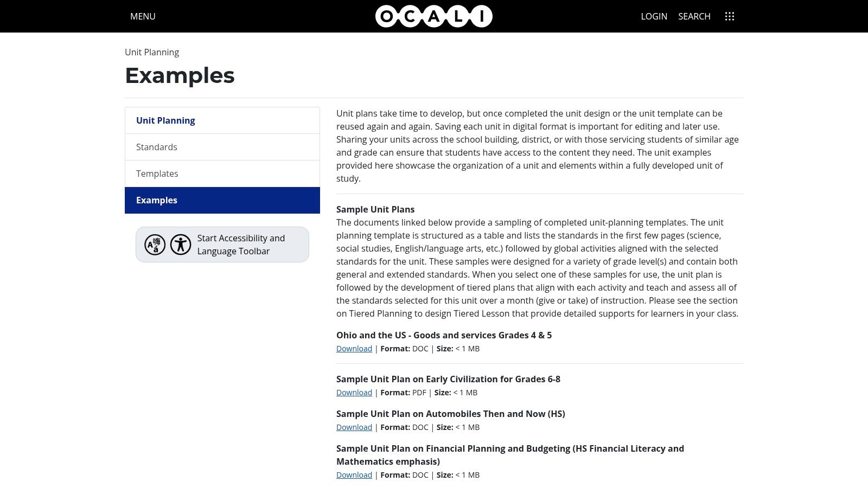
Task: Download Ohio and the US Goods and services
Action: coord(354,349)
